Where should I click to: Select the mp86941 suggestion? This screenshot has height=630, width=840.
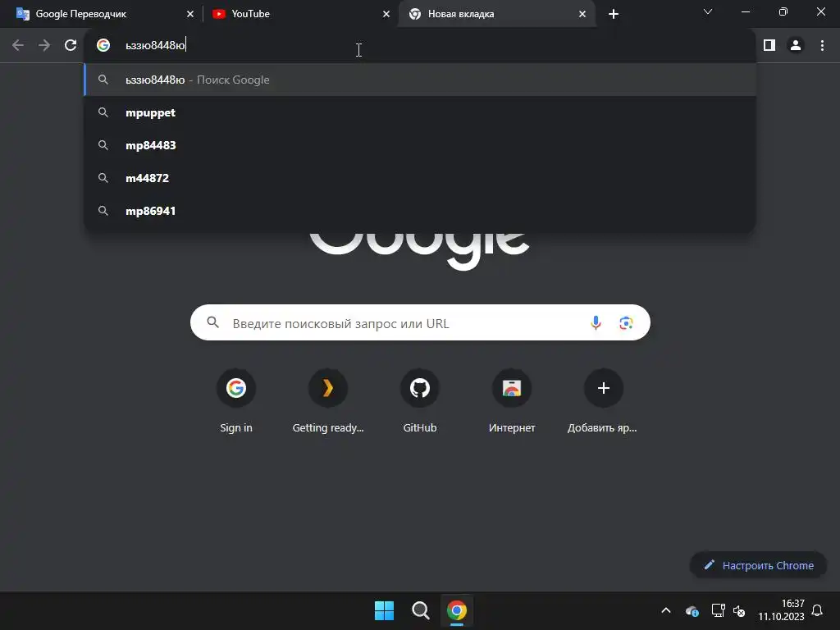pos(420,211)
